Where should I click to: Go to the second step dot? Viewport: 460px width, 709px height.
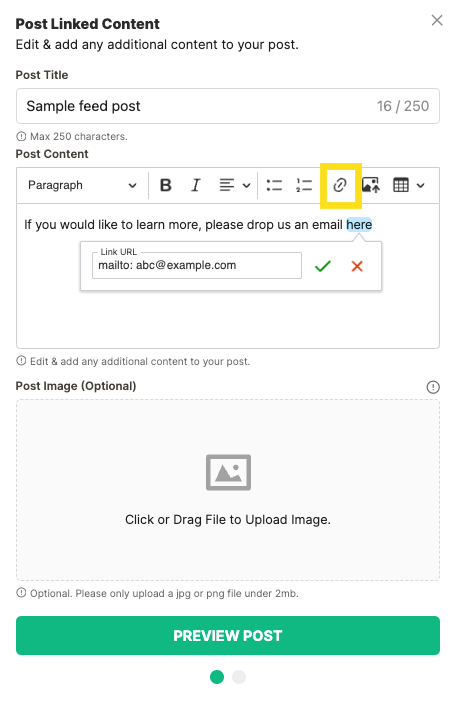pyautogui.click(x=239, y=677)
